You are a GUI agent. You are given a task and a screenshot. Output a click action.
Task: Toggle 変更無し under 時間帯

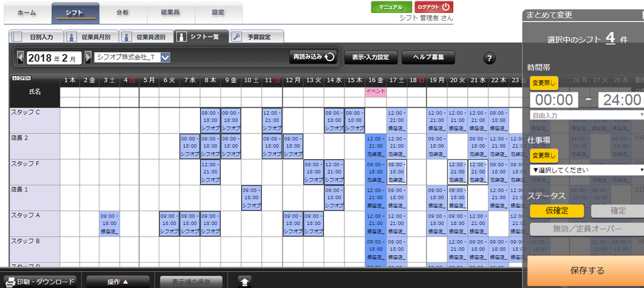543,83
